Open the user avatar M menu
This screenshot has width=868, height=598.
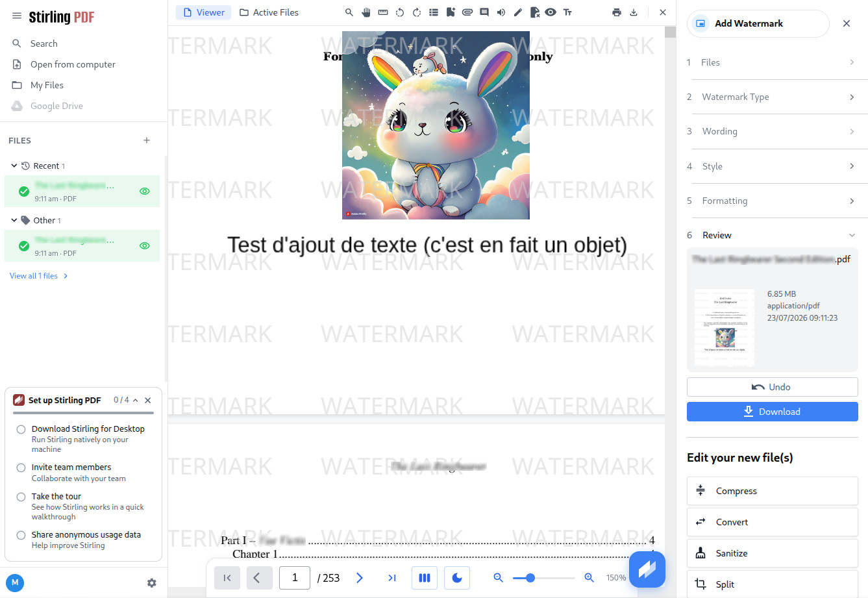click(x=15, y=583)
